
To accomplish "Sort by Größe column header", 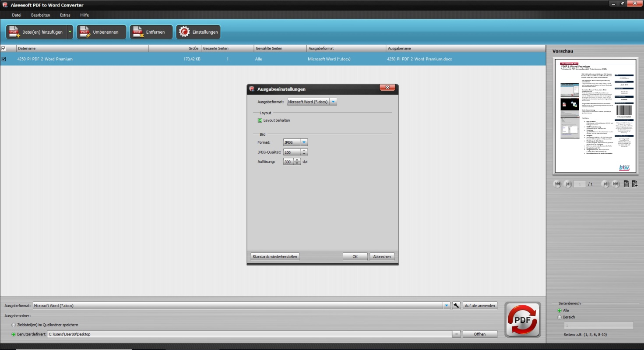I will [175, 48].
